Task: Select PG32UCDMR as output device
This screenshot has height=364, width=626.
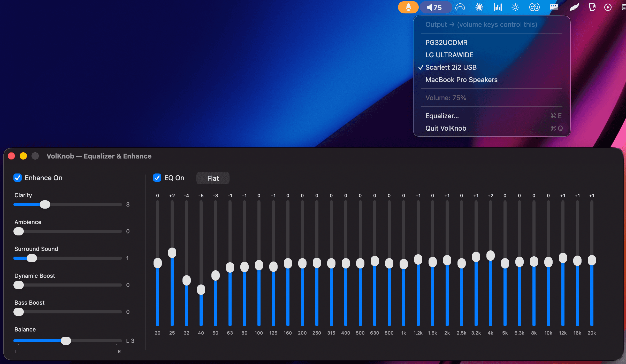Action: [x=492, y=43]
